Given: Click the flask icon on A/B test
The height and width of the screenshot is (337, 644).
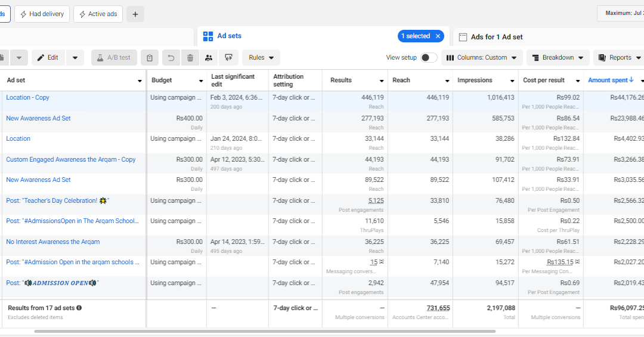Looking at the screenshot, I should [x=100, y=58].
